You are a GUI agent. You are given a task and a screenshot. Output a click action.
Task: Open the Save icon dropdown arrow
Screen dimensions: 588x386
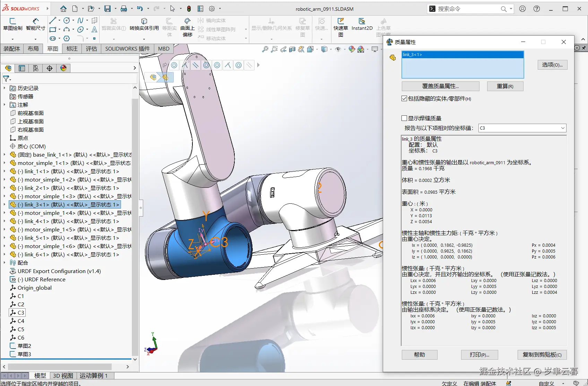[x=115, y=9]
